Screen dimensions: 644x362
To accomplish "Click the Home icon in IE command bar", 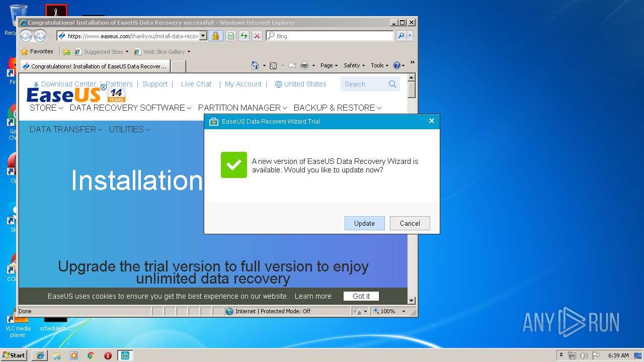I will [255, 65].
